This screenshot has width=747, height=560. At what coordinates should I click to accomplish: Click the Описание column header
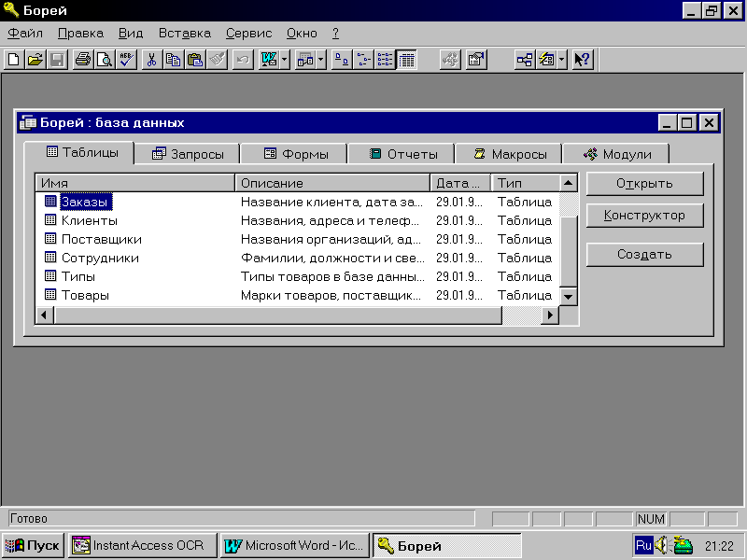(332, 183)
